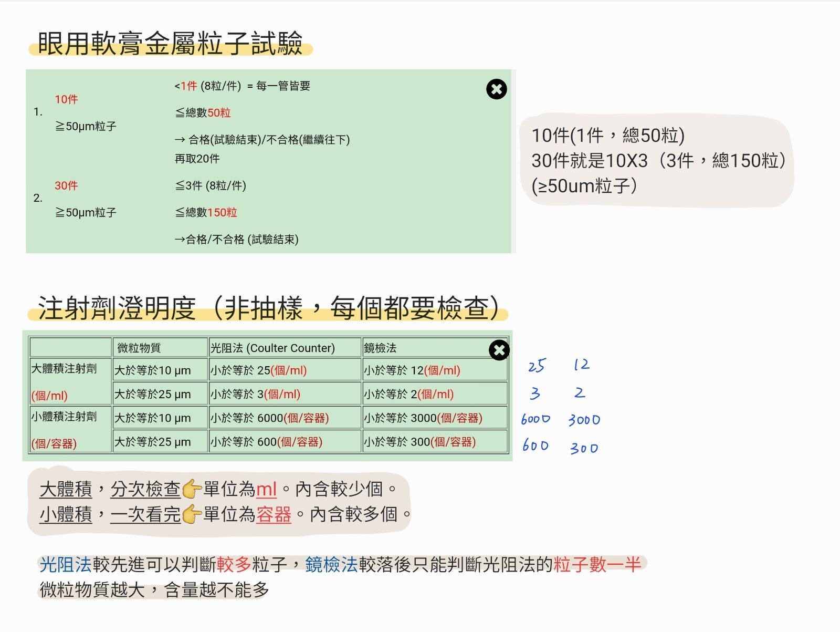Click table header 鏡檢法

(380, 348)
